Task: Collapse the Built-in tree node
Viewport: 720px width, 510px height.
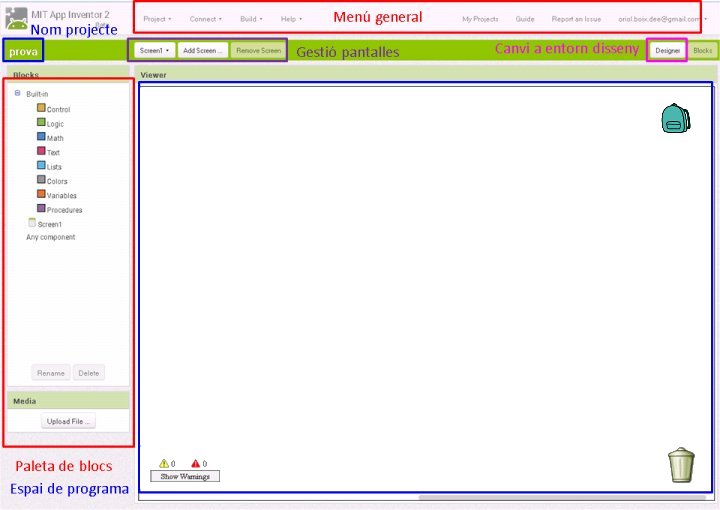Action: [x=18, y=93]
